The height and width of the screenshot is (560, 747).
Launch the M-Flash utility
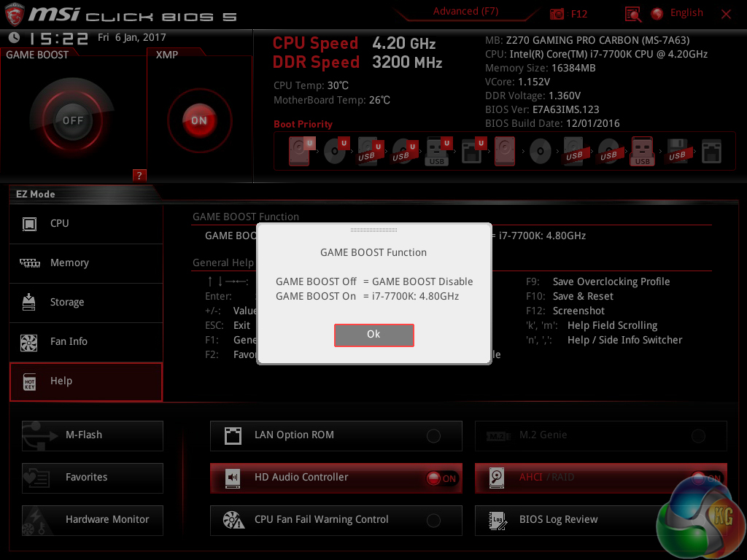[93, 435]
